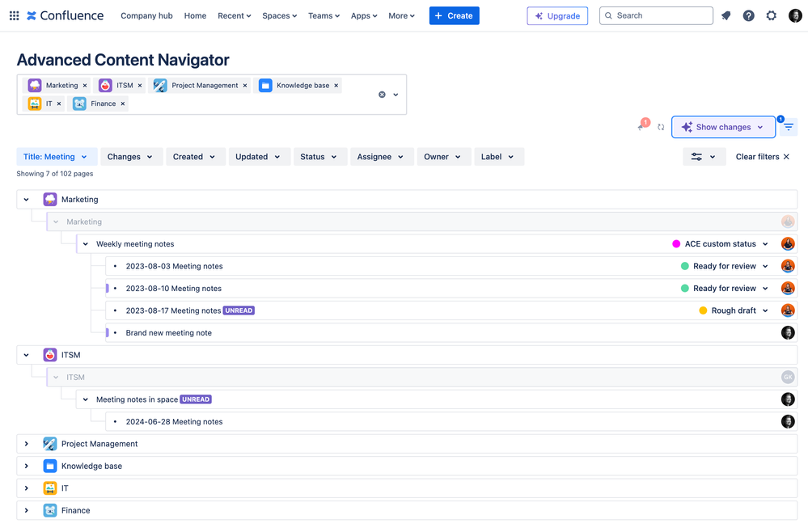808x532 pixels.
Task: Remove the Finance space chip
Action: (123, 103)
